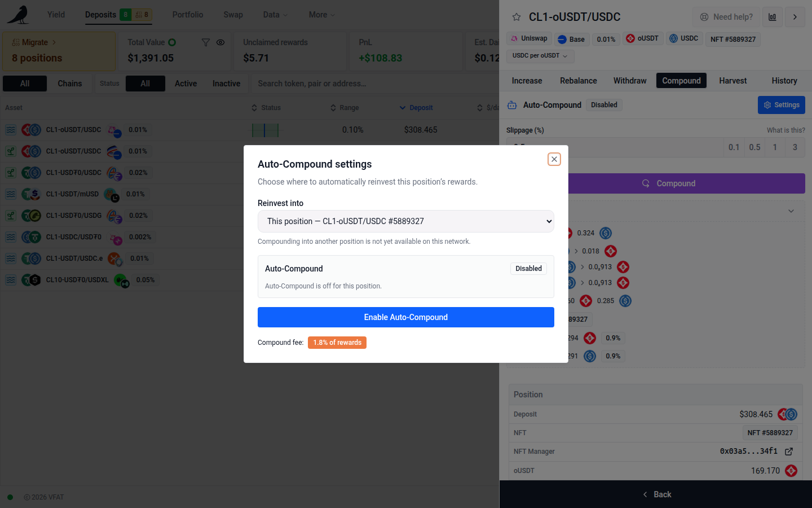Click the oUSDT token badge
The width and height of the screenshot is (812, 508).
tap(642, 38)
